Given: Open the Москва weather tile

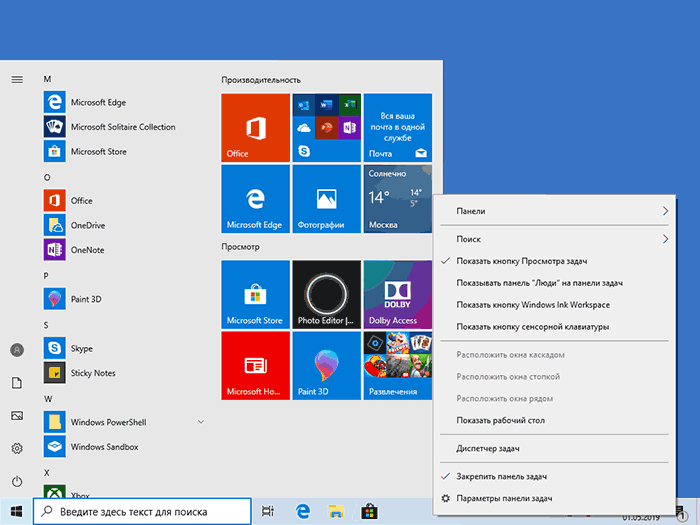Looking at the screenshot, I should click(x=398, y=199).
